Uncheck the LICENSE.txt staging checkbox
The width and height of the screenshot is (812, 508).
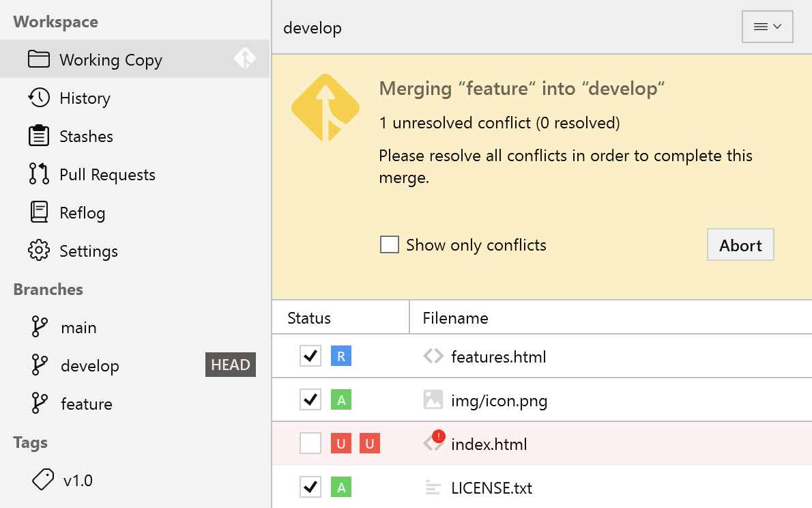310,488
